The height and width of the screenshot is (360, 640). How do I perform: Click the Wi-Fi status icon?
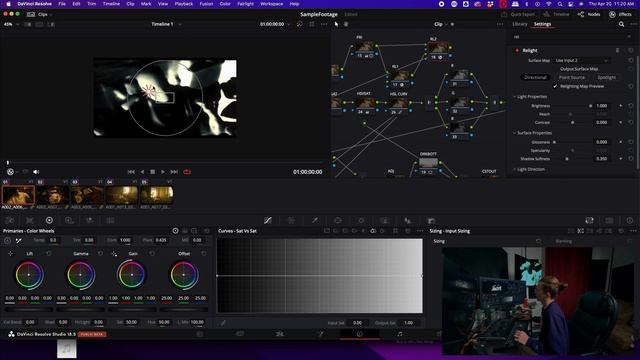click(x=549, y=4)
